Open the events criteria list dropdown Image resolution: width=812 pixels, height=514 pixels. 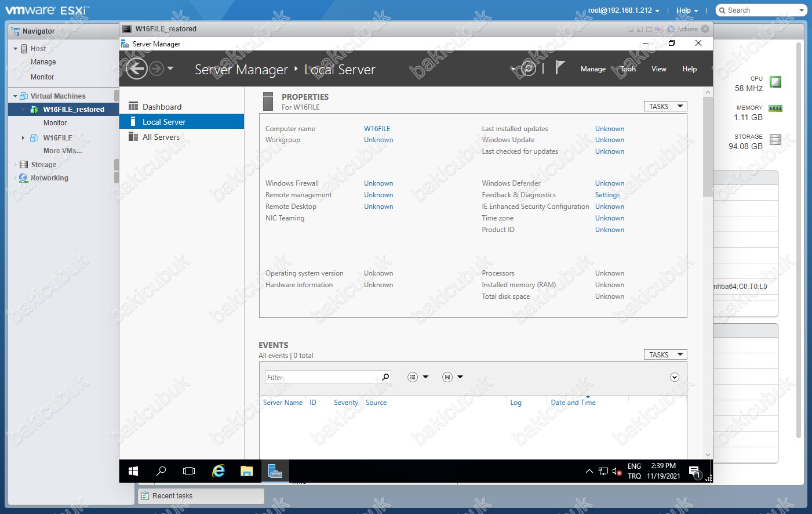pos(418,377)
